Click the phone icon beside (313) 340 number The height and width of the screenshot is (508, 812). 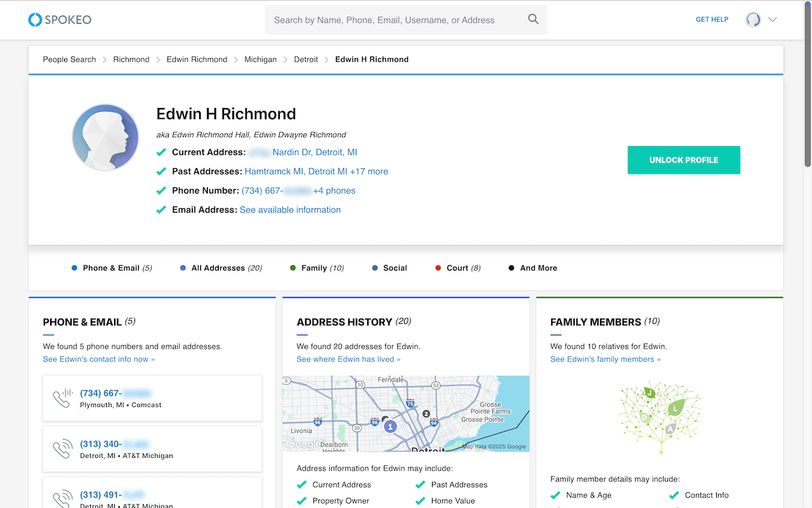point(62,449)
